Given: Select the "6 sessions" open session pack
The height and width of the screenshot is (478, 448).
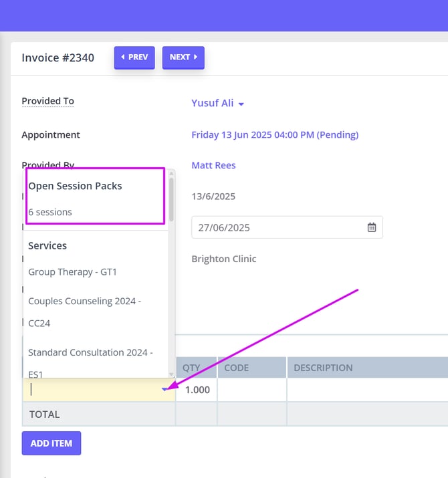Looking at the screenshot, I should (50, 212).
